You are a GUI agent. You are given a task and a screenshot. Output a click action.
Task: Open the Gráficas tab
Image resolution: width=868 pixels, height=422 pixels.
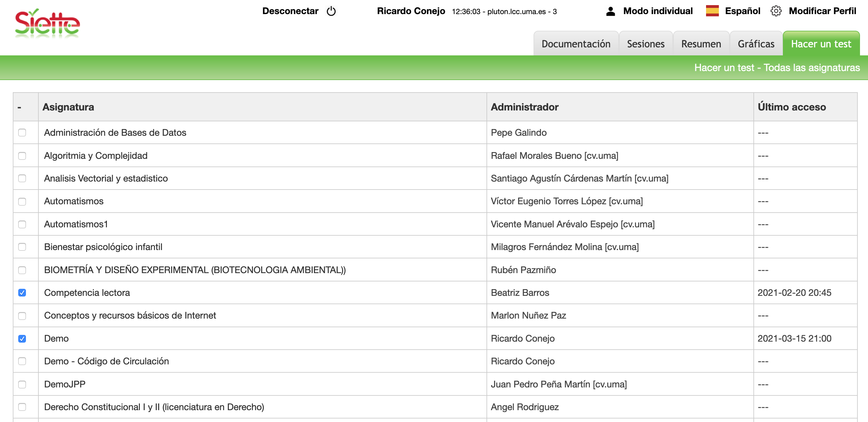tap(756, 44)
